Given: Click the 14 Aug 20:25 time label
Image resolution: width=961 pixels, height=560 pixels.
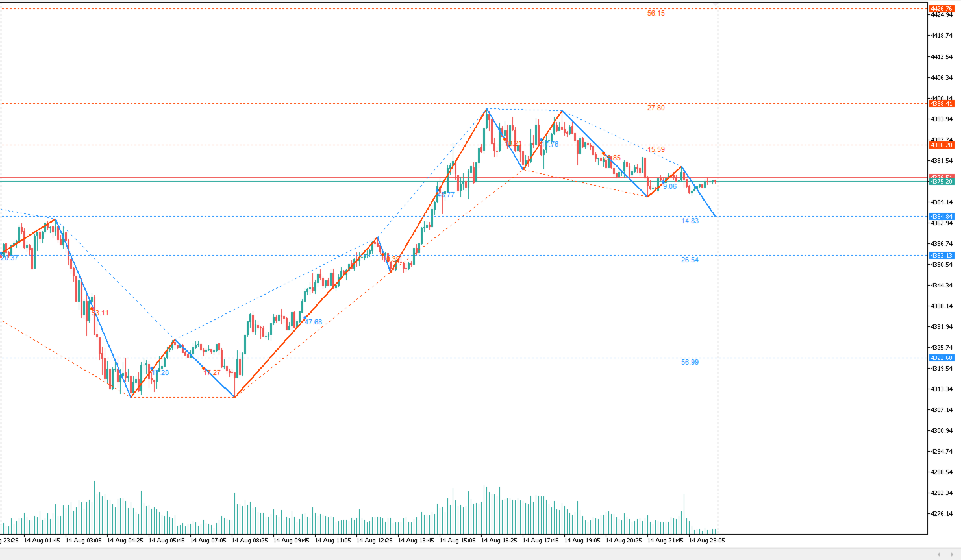Looking at the screenshot, I should pyautogui.click(x=623, y=540).
